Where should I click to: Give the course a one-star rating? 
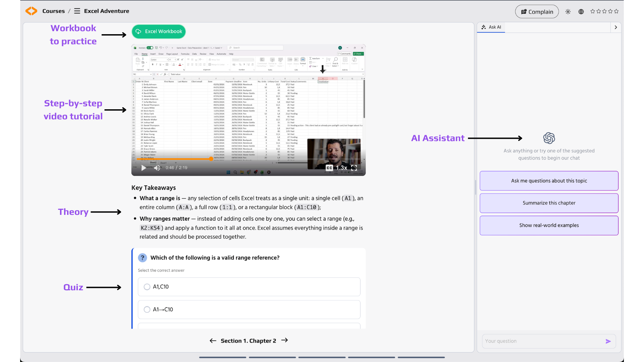593,11
